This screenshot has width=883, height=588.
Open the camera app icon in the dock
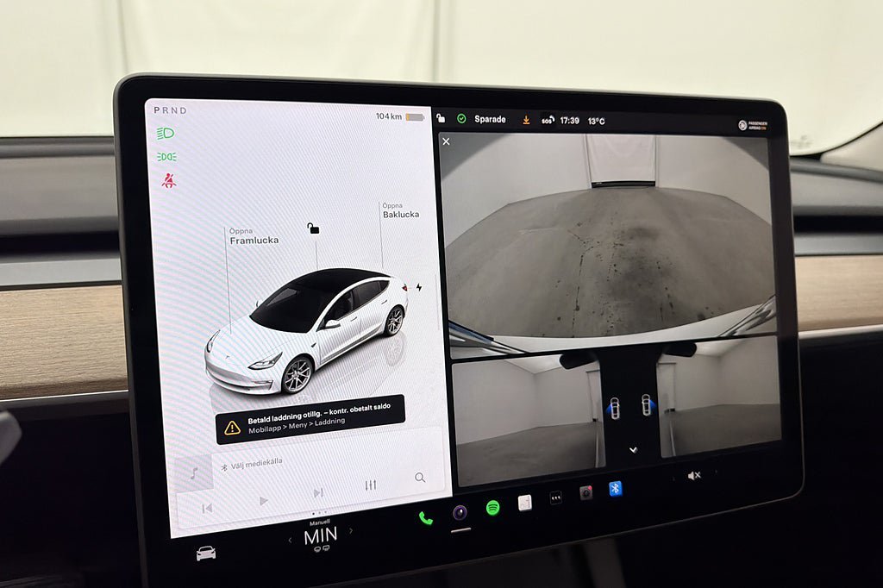point(460,513)
